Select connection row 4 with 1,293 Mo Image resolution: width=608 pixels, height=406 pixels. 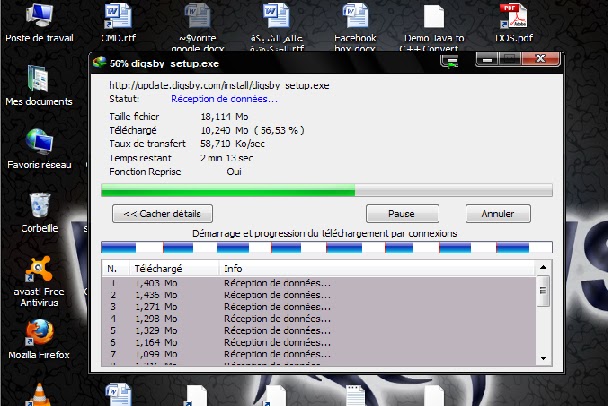tap(318, 319)
